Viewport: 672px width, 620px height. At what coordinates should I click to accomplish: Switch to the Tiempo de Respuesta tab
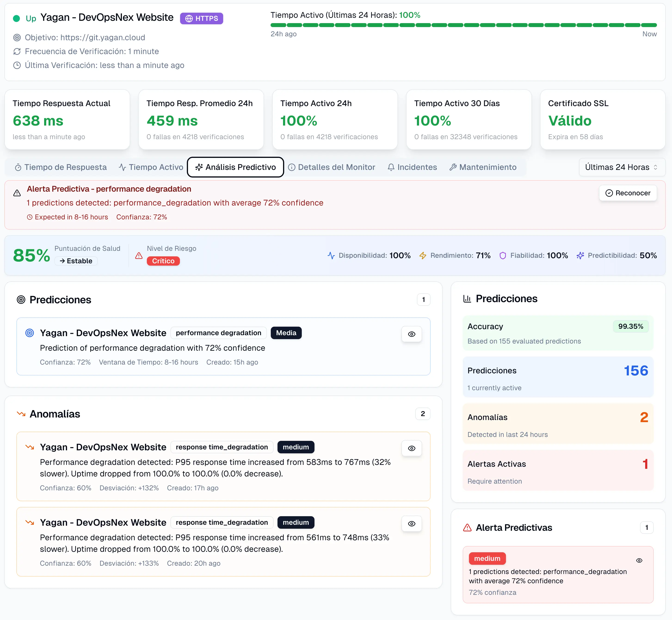point(61,167)
